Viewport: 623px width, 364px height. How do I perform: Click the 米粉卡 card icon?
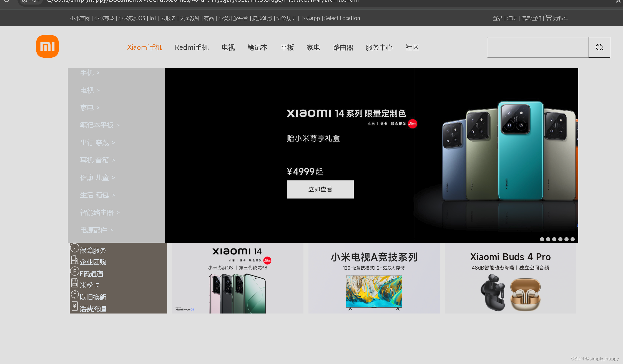click(x=74, y=283)
